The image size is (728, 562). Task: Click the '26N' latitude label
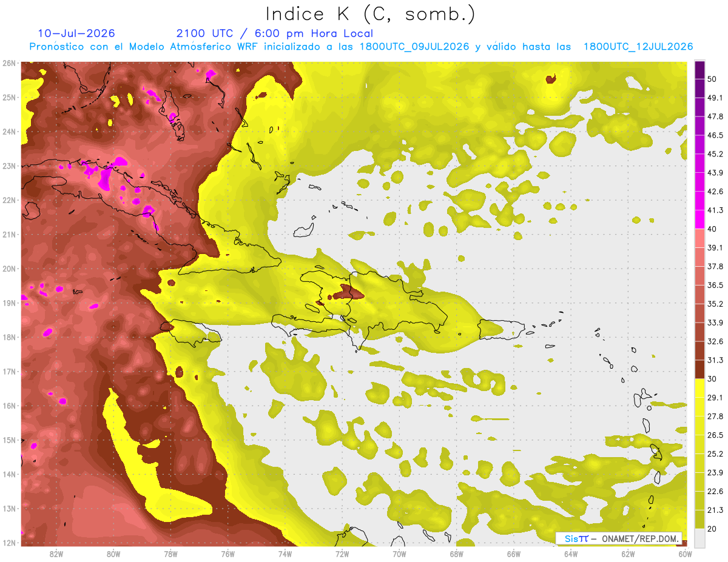click(8, 63)
